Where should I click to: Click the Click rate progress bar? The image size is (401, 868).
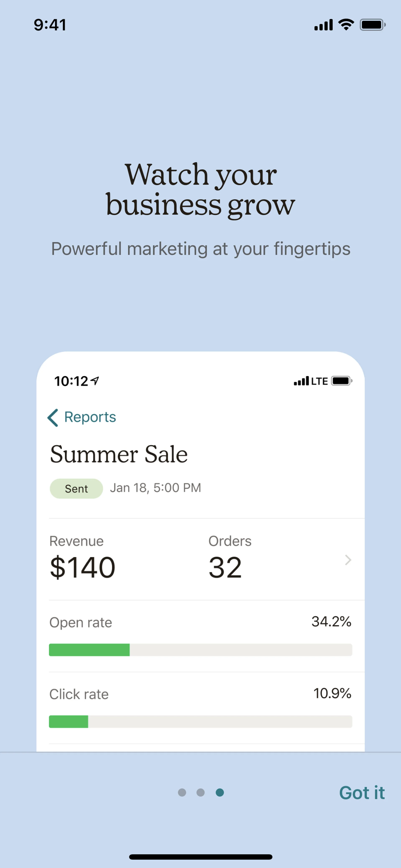click(200, 721)
